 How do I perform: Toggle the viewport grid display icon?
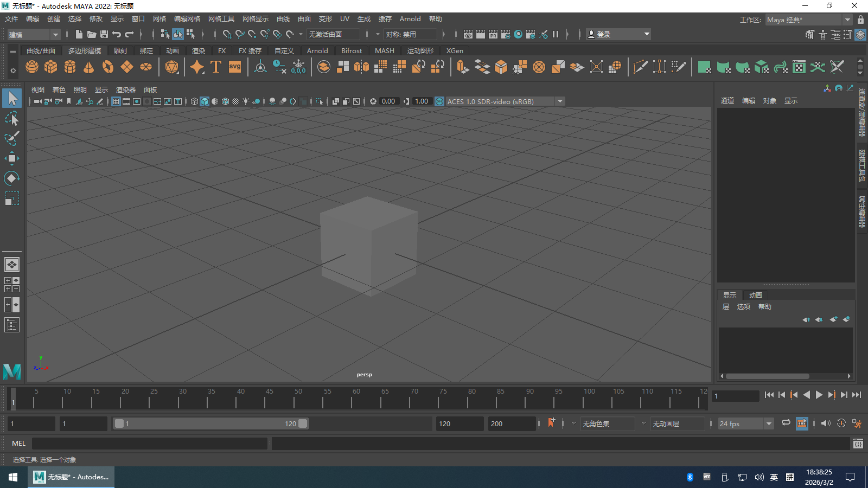116,101
